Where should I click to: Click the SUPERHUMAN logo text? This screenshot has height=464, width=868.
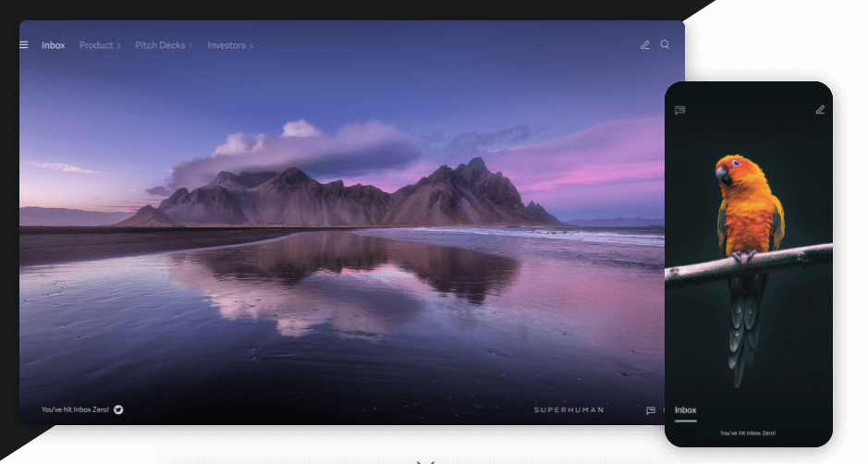(568, 409)
